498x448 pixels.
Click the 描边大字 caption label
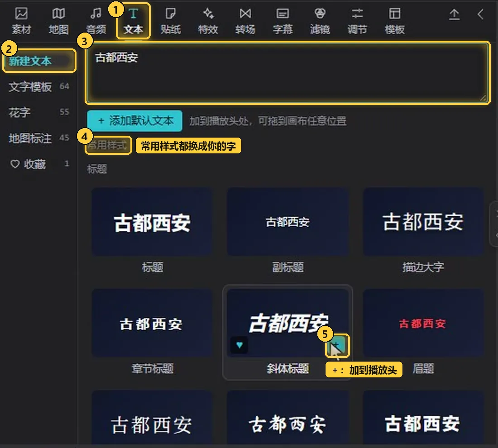(423, 267)
